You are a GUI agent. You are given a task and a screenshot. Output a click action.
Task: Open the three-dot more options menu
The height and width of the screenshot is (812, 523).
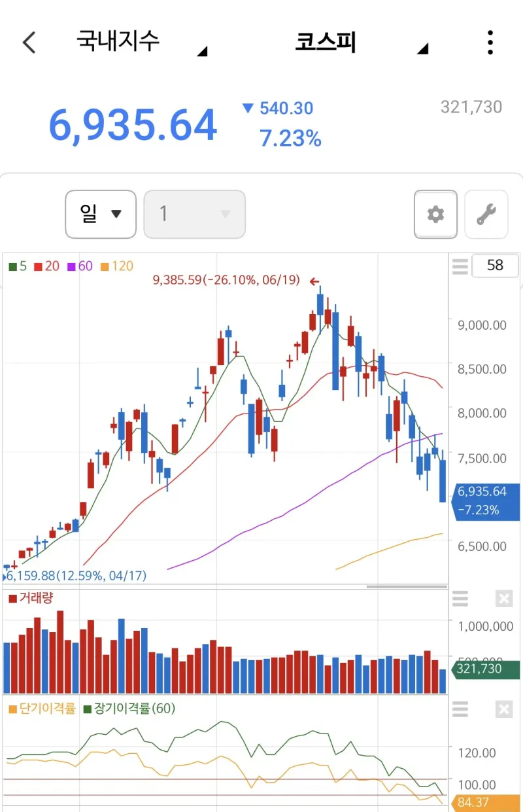point(490,43)
